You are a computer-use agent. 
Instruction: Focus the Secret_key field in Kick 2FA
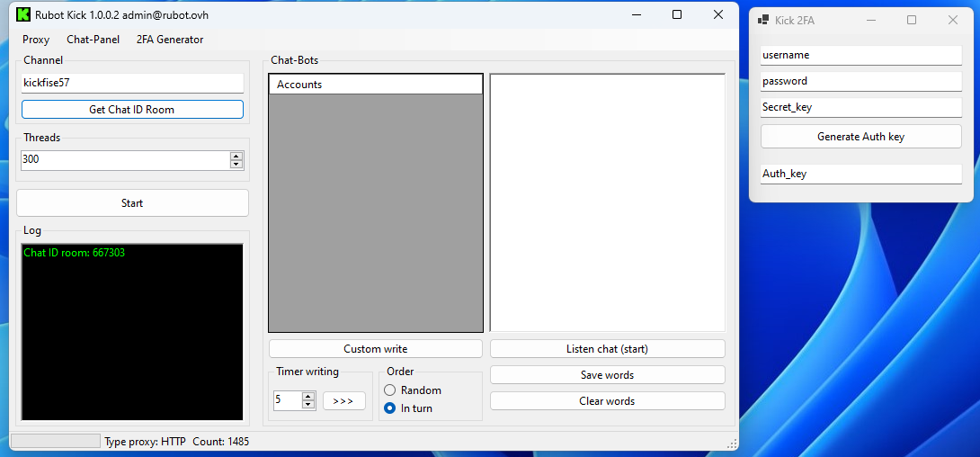(x=860, y=107)
